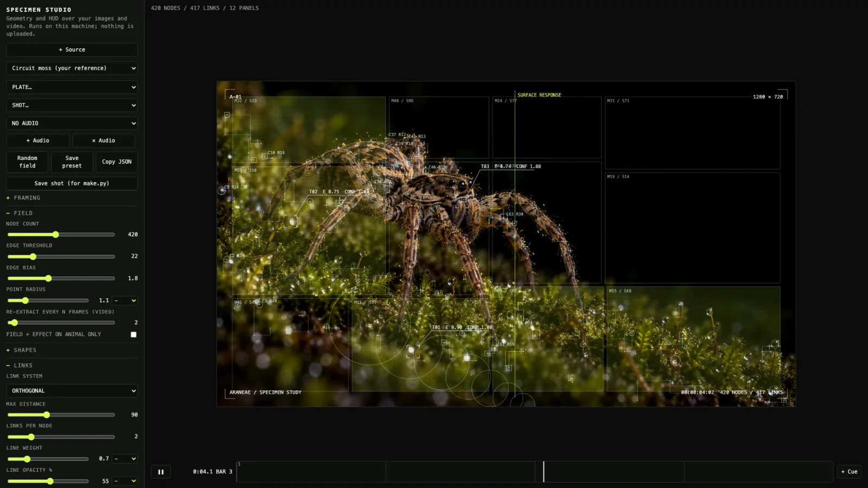868x488 pixels.
Task: Adjust the LINE WEIGHT slider
Action: tap(48, 459)
